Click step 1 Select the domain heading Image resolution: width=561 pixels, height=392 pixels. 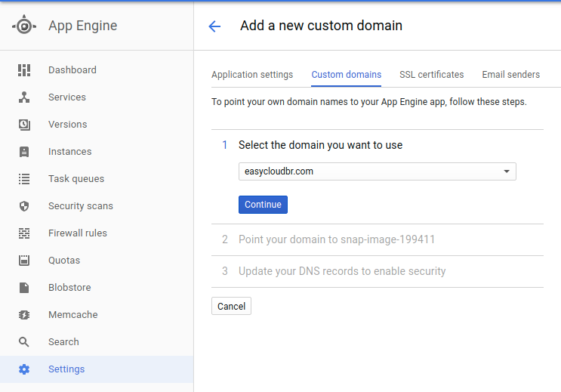320,145
